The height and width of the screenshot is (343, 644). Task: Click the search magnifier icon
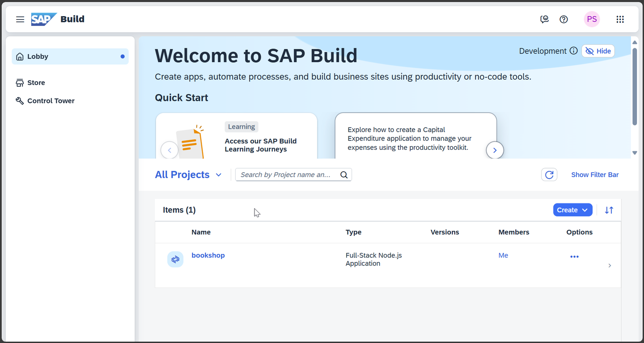[x=344, y=175]
